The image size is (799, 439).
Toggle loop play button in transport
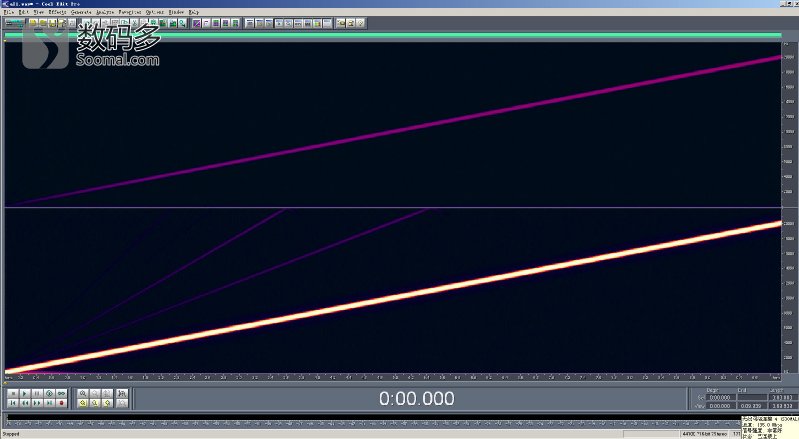61,394
